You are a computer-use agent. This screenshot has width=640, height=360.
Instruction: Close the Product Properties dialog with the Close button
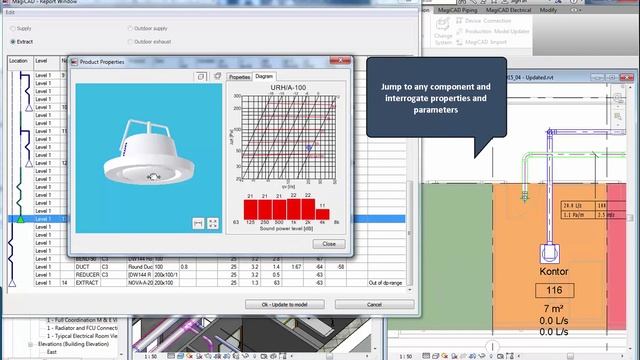329,244
